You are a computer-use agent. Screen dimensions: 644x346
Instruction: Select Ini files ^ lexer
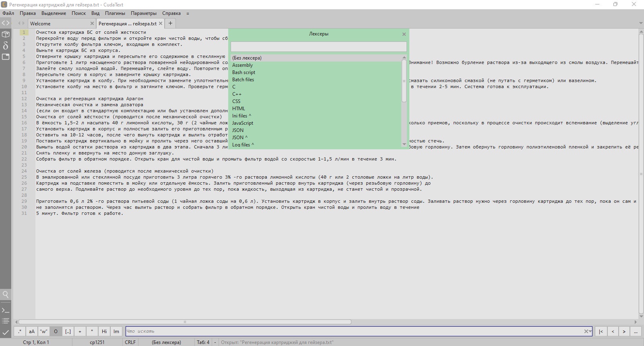(316, 116)
